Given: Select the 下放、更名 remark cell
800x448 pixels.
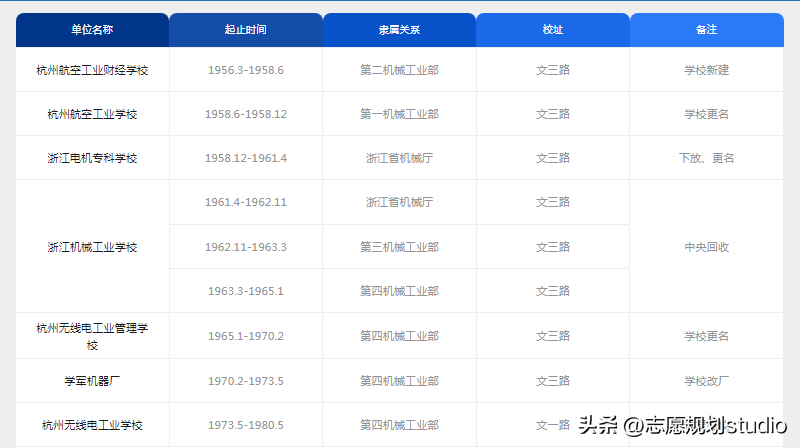Looking at the screenshot, I should 707,158.
